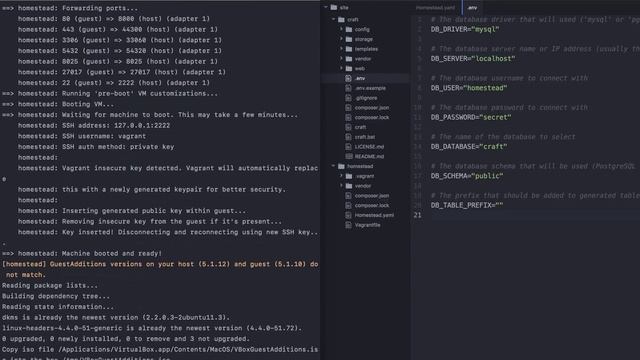Click line number 21 in the gutter
The width and height of the screenshot is (640, 360).
pyautogui.click(x=417, y=215)
